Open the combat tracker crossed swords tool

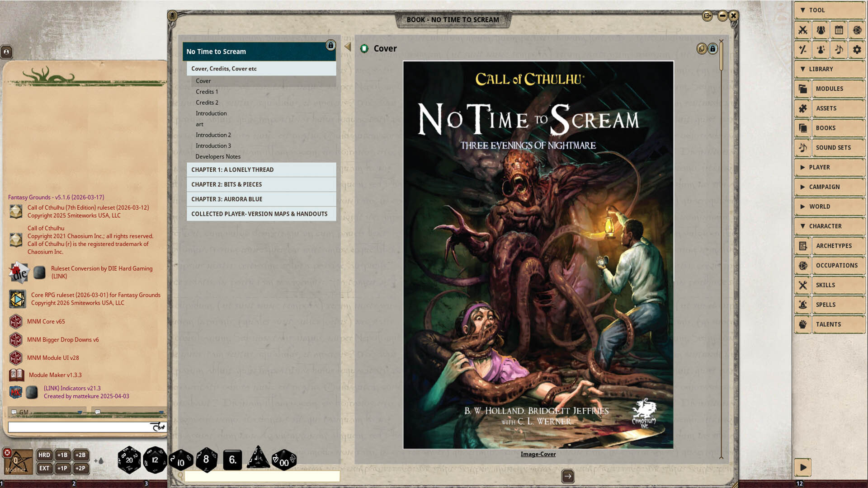pyautogui.click(x=803, y=30)
